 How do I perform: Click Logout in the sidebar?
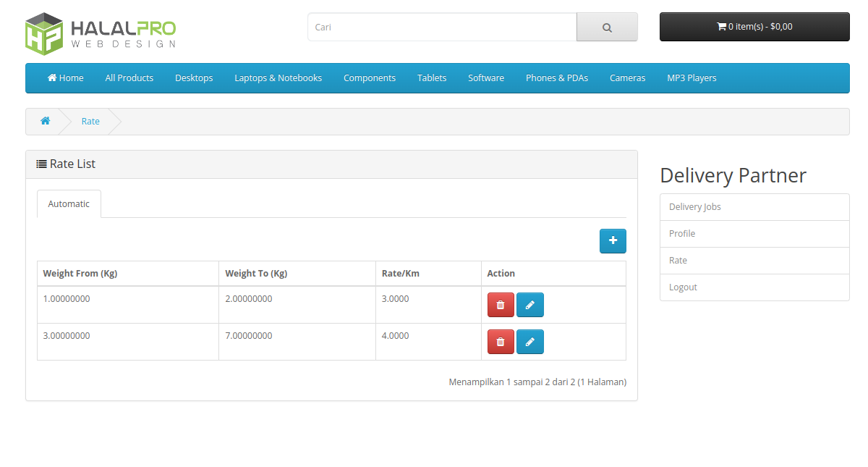(x=683, y=287)
